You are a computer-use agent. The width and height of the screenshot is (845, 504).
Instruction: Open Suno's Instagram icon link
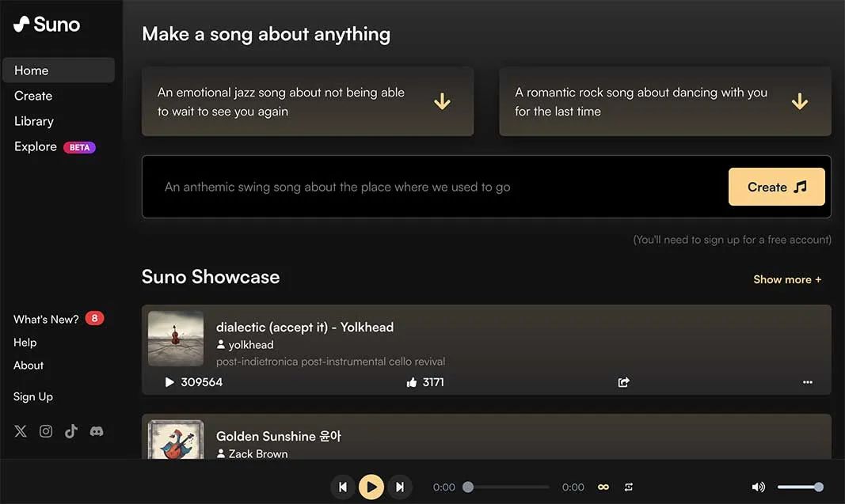tap(46, 431)
